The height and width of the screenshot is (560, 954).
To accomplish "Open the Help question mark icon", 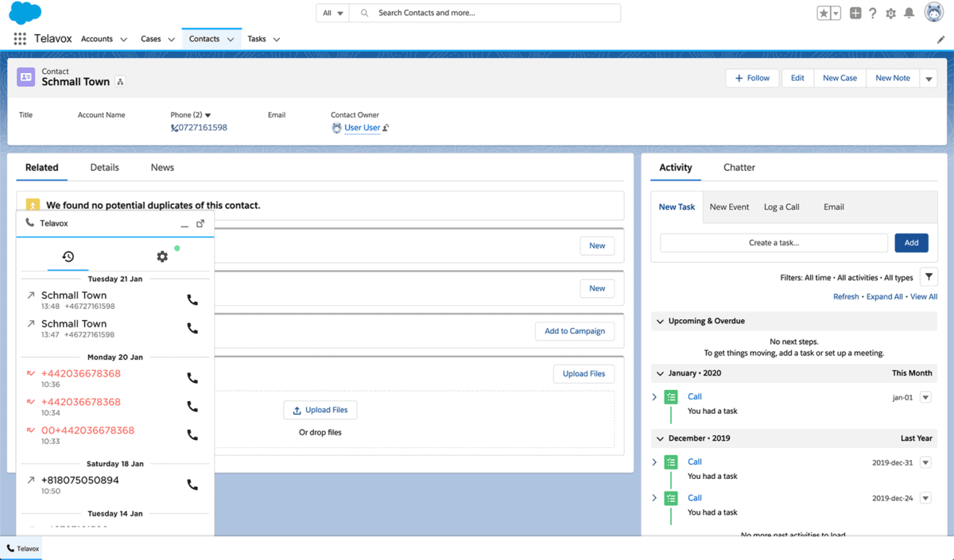I will 873,14.
